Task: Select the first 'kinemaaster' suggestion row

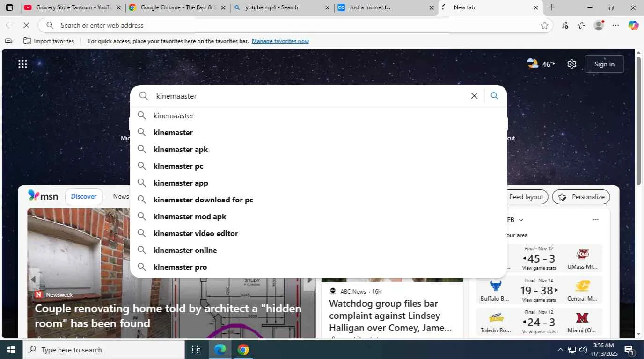Action: pos(319,115)
